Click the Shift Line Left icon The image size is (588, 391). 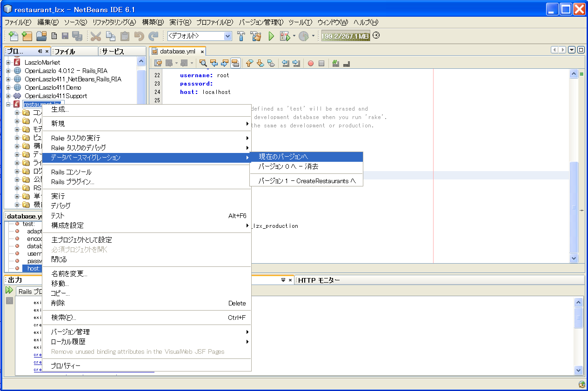pyautogui.click(x=286, y=63)
